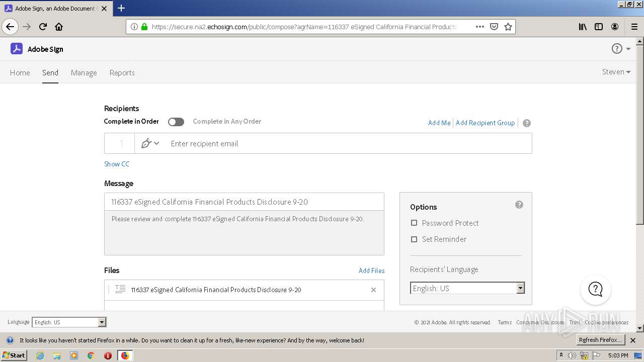This screenshot has width=644, height=362.
Task: Click Recipients help question mark icon
Action: pyautogui.click(x=527, y=123)
